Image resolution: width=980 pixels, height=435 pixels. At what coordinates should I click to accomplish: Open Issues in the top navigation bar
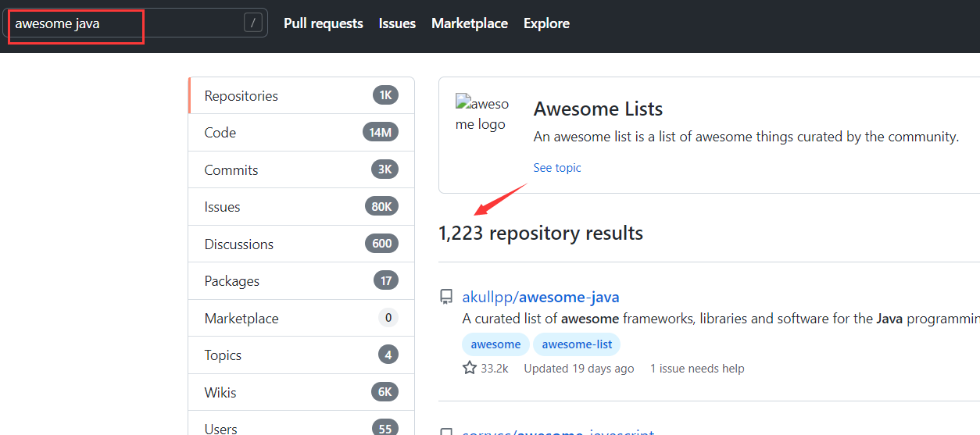pyautogui.click(x=397, y=23)
